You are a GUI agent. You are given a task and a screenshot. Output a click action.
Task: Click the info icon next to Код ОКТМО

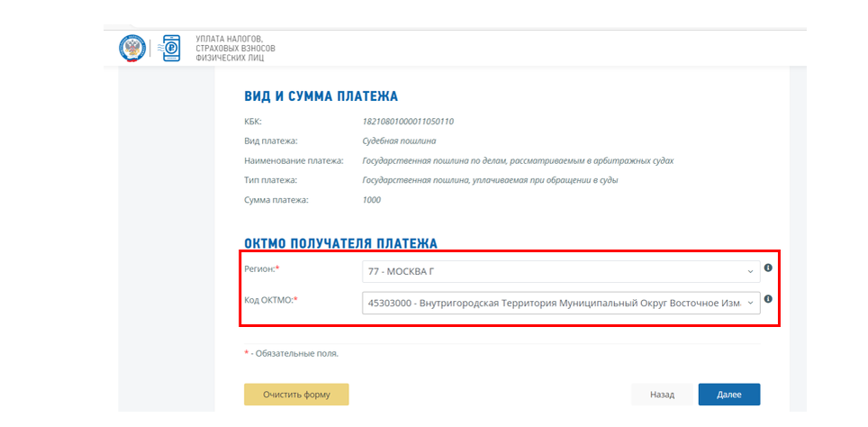[768, 298]
